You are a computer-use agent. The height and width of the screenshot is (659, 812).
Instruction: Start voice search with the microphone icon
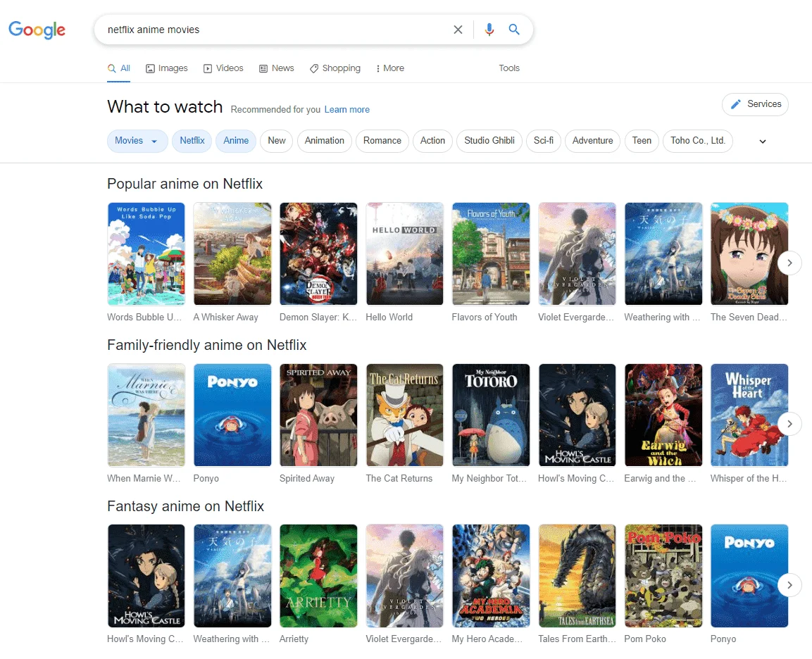click(489, 30)
